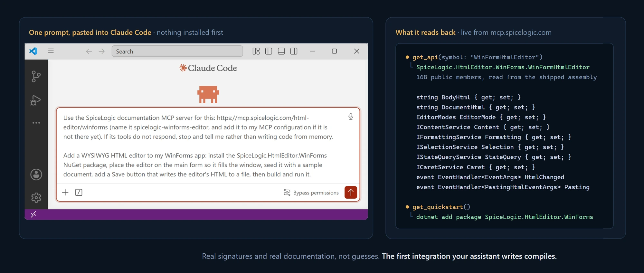The height and width of the screenshot is (273, 644).
Task: Click the "168 public members" line
Action: tap(507, 77)
